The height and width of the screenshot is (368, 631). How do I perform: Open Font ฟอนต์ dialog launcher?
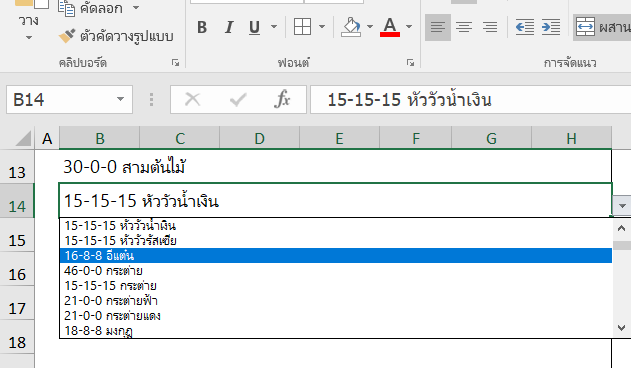point(410,63)
